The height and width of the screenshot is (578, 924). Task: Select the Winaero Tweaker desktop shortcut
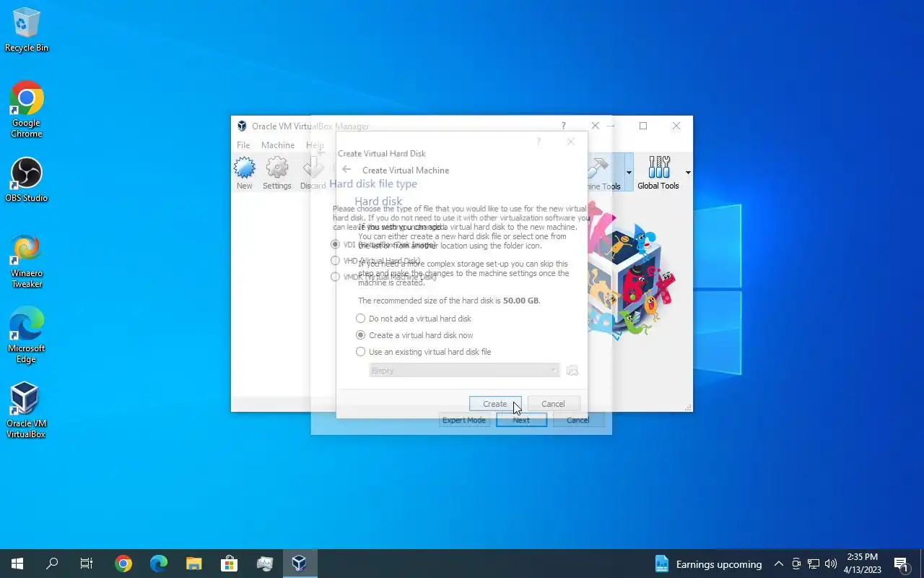(27, 261)
